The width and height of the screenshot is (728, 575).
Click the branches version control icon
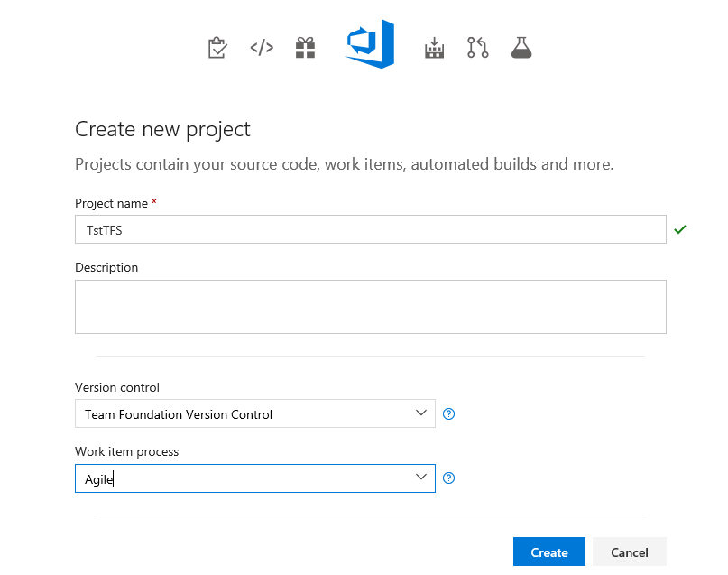tap(477, 47)
